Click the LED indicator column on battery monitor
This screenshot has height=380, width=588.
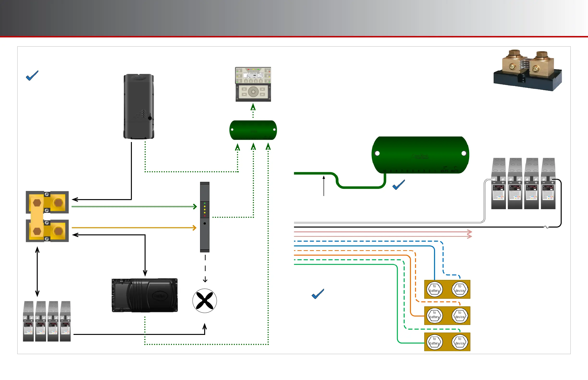tap(205, 209)
